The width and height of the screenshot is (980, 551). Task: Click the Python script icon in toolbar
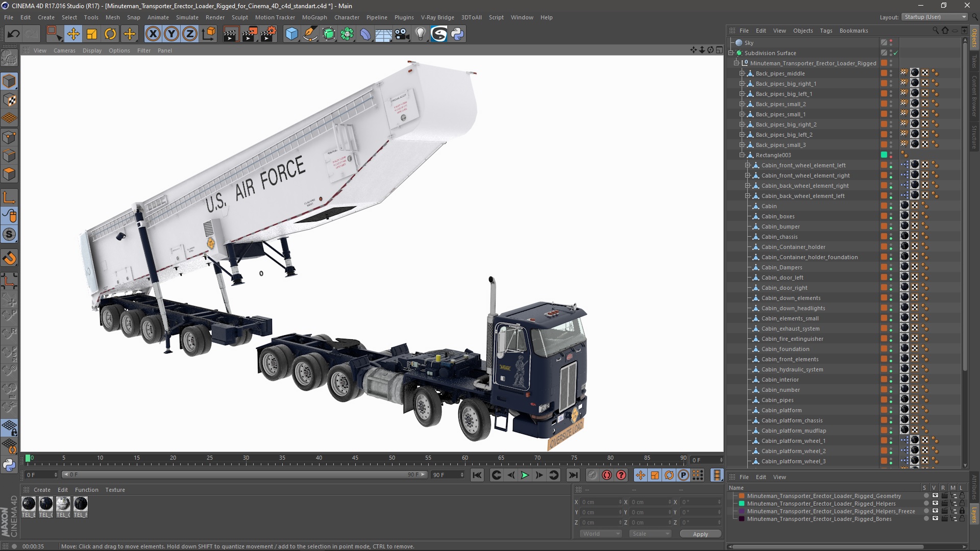pos(458,34)
